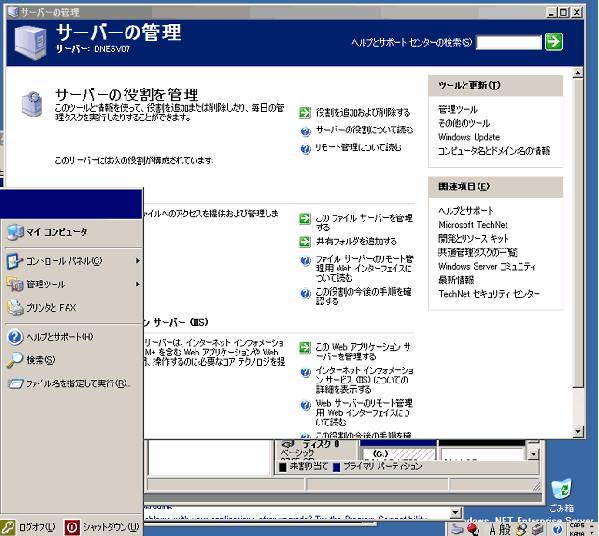599x536 pixels.
Task: Open この Web アプリケーション サーバーを管理する link
Action: pyautogui.click(x=363, y=351)
